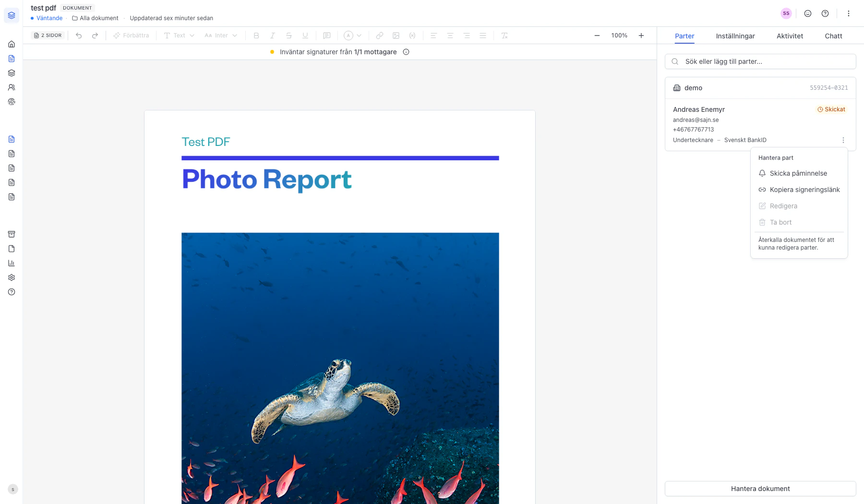Focus the Sök eller lägg till parter field
The height and width of the screenshot is (504, 864).
760,61
